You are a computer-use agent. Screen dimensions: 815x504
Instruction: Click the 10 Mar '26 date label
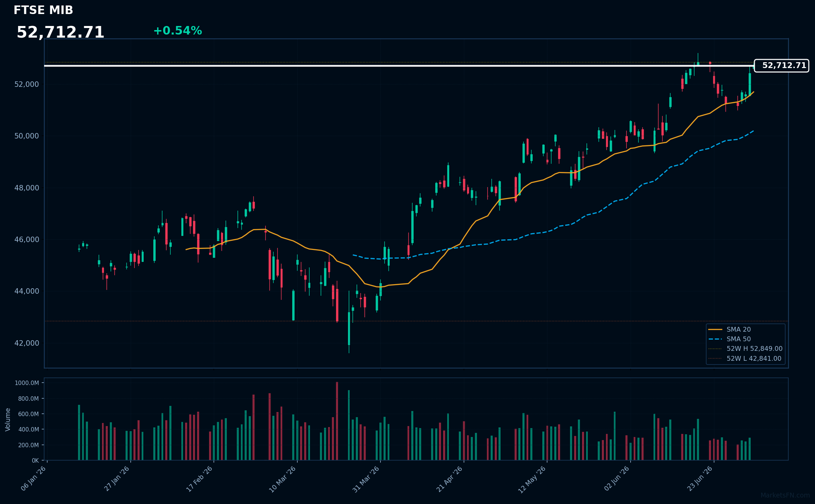[283, 479]
